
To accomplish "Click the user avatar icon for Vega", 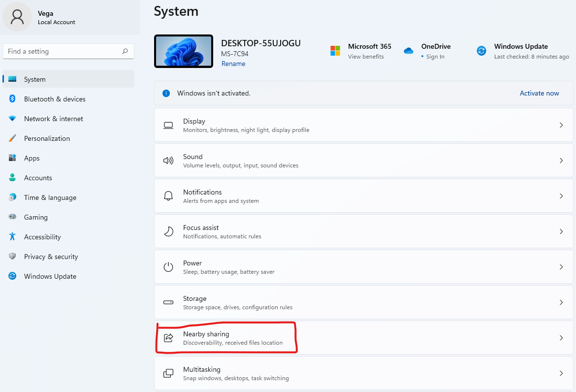I will [x=17, y=17].
